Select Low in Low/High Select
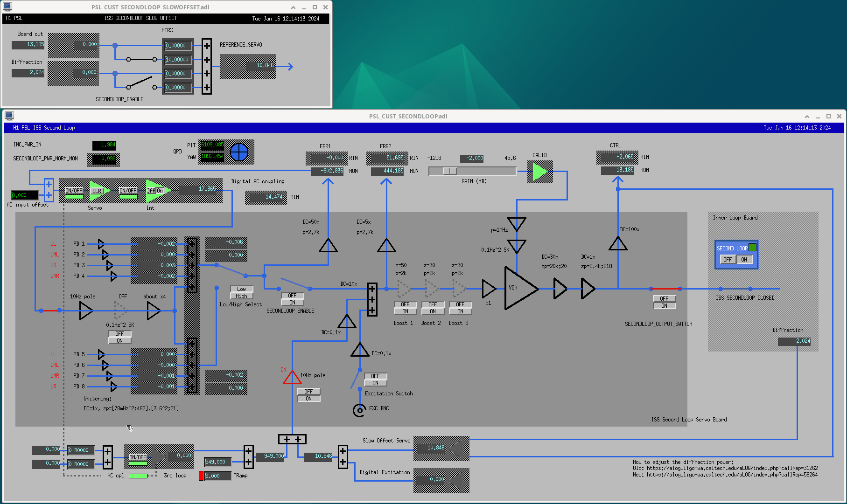This screenshot has height=504, width=847. tap(241, 289)
